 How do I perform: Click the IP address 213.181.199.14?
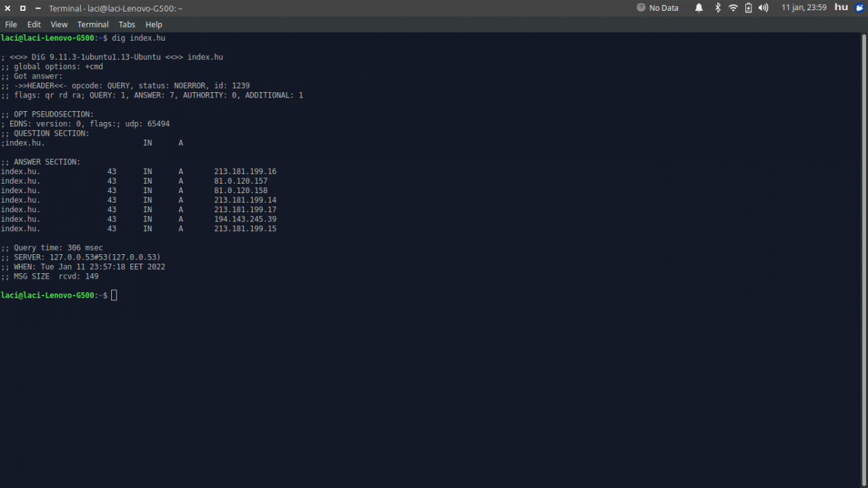point(245,200)
